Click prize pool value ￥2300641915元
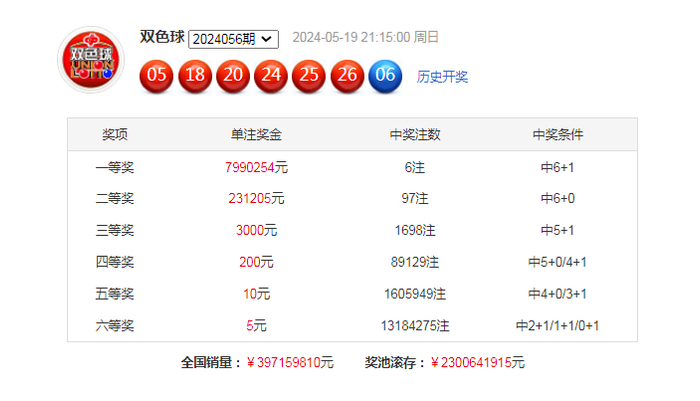The height and width of the screenshot is (401, 700). pyautogui.click(x=477, y=362)
